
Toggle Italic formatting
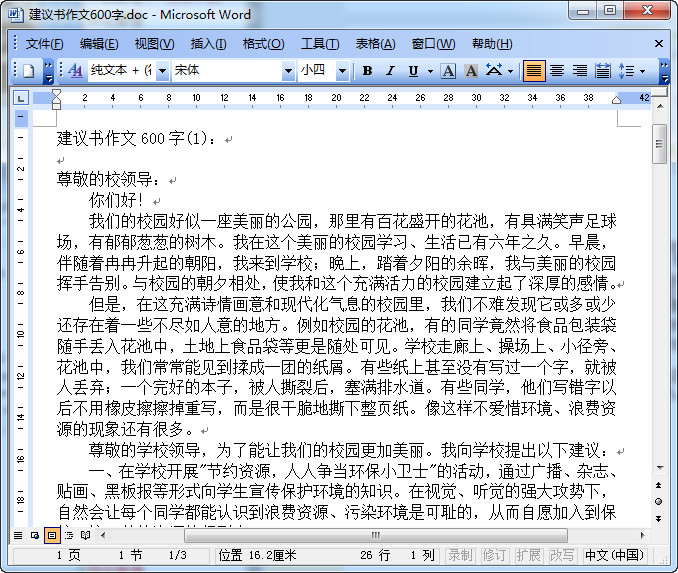(x=390, y=71)
